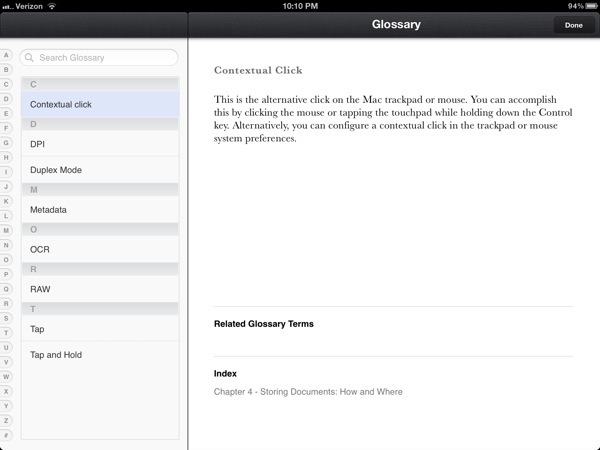Tap the Wi-Fi icon in status bar

(x=52, y=6)
